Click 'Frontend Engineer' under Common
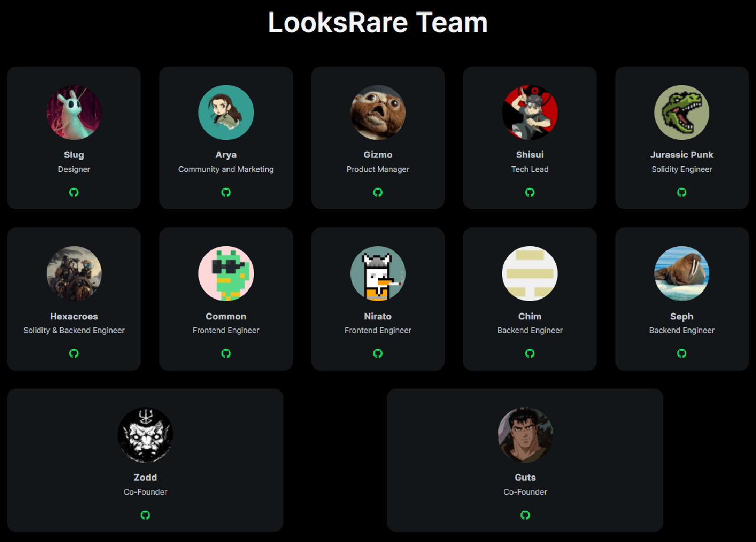 [x=226, y=330]
